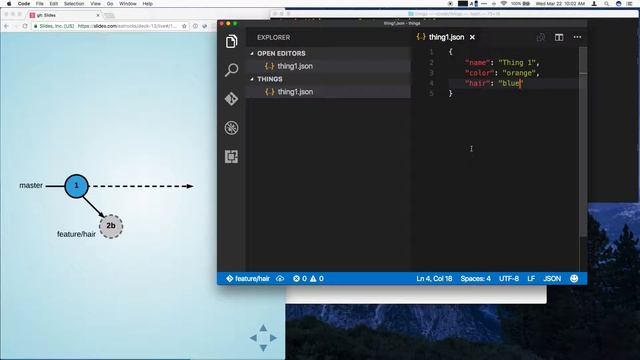
Task: Click the slide navigation left arrow
Action: pyautogui.click(x=253, y=338)
